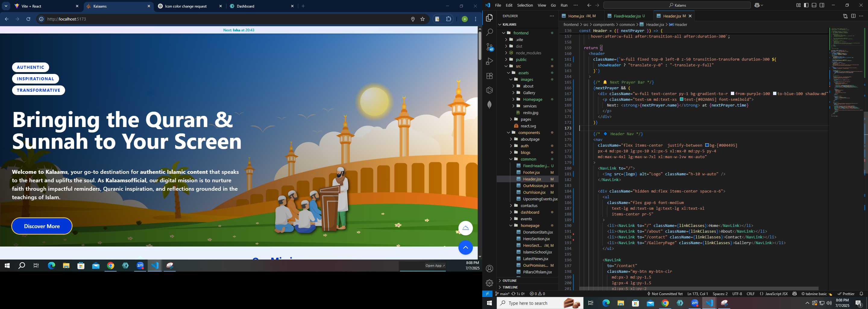Click the Chrome reload page icon
Image resolution: width=868 pixels, height=309 pixels.
pyautogui.click(x=28, y=19)
